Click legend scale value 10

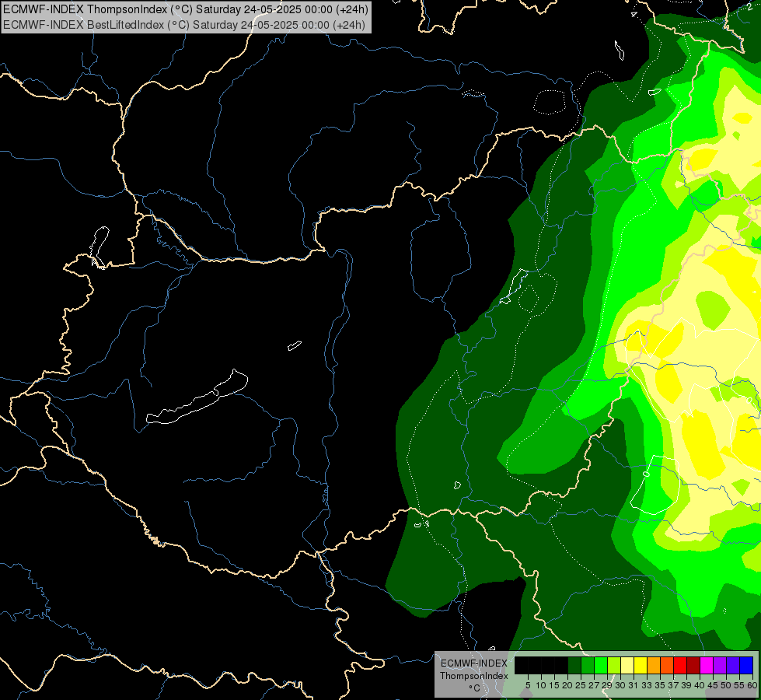pyautogui.click(x=541, y=685)
